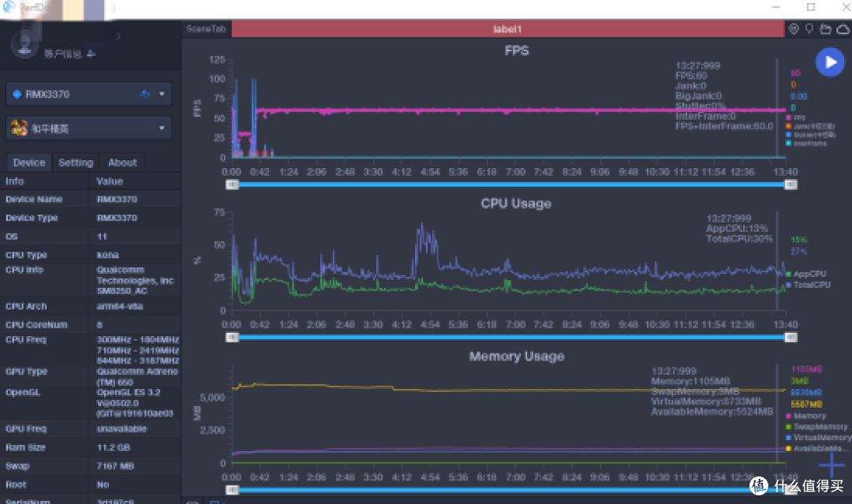Viewport: 852px width, 504px height.
Task: Click the blue connection icon beside RMX3370
Action: click(17, 94)
